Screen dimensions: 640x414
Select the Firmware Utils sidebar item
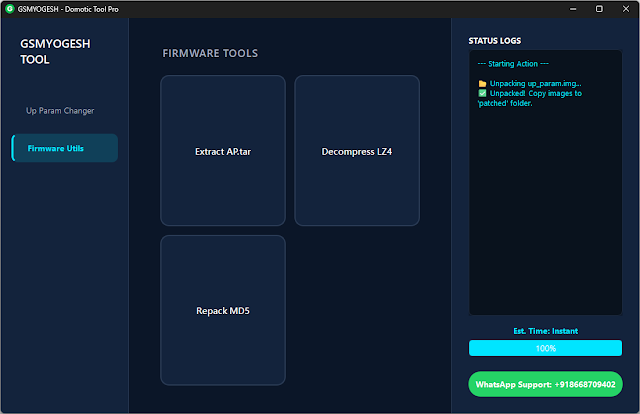(64, 148)
